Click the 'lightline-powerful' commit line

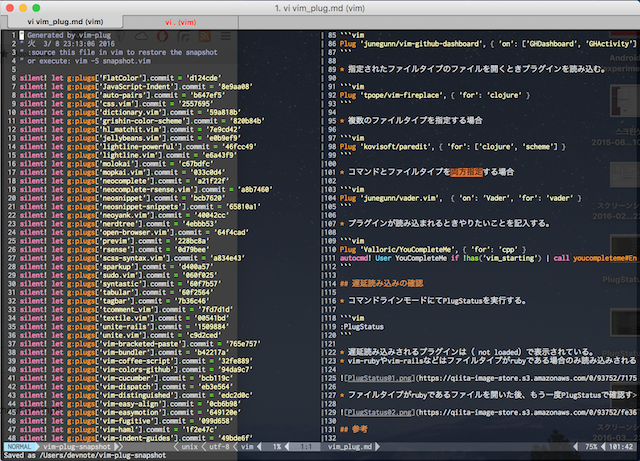point(138,147)
